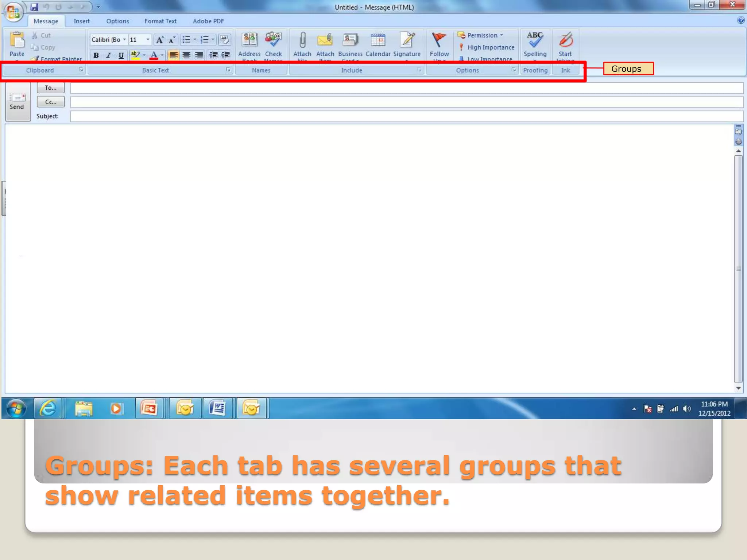
Task: Click the Cc... button
Action: [x=51, y=102]
